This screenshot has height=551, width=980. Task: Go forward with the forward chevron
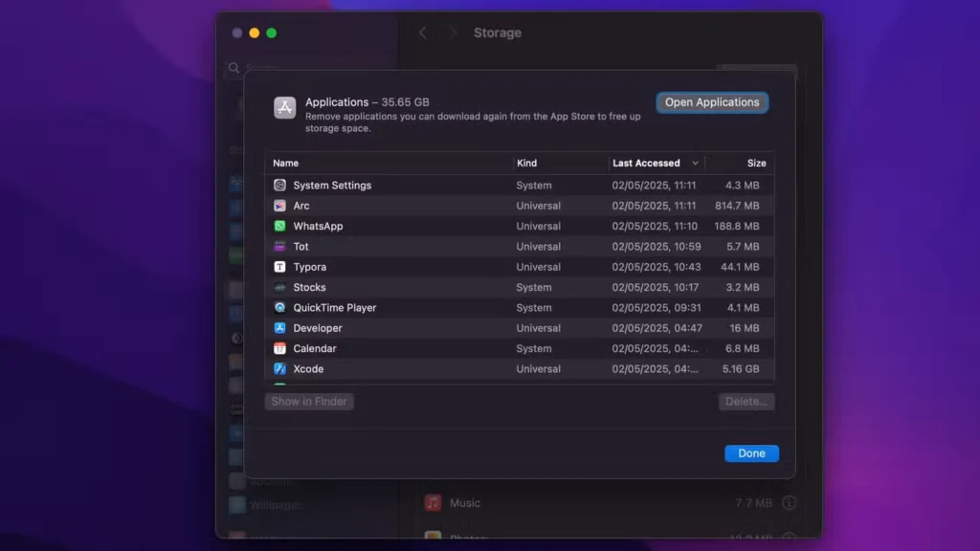[x=453, y=33]
